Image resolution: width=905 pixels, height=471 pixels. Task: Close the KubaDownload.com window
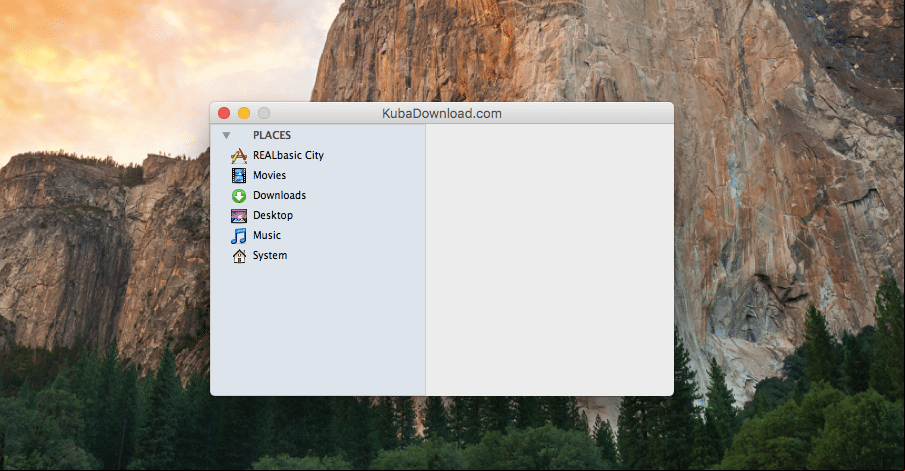[224, 113]
